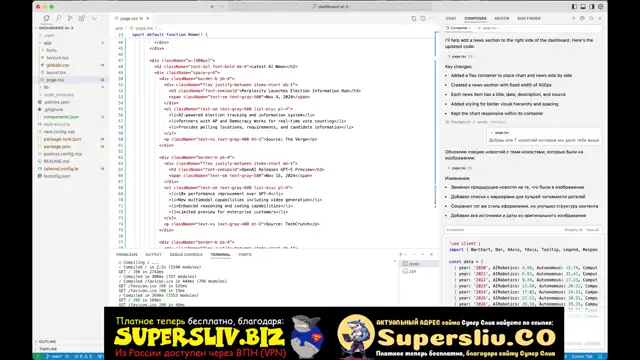Image resolution: width=640 pixels, height=360 pixels.
Task: Click the split editor right icon
Action: click(422, 18)
